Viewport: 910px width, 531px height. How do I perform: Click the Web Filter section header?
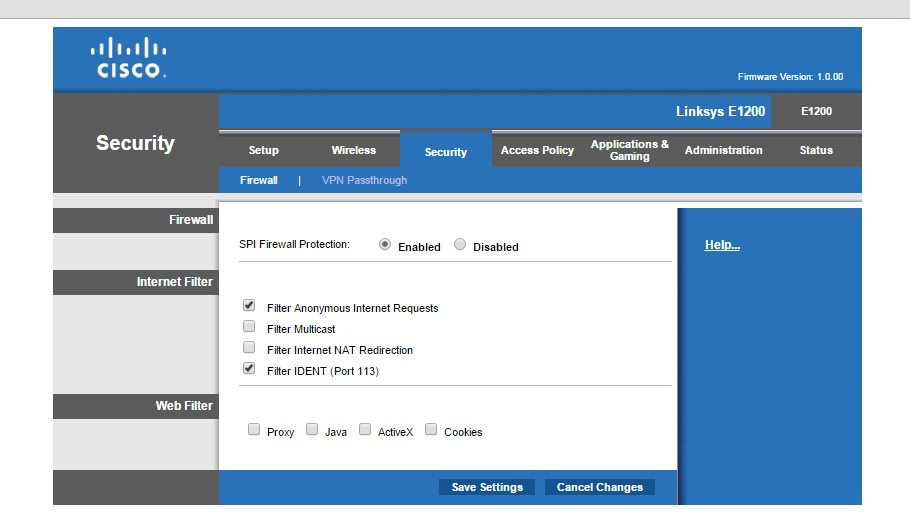click(135, 406)
